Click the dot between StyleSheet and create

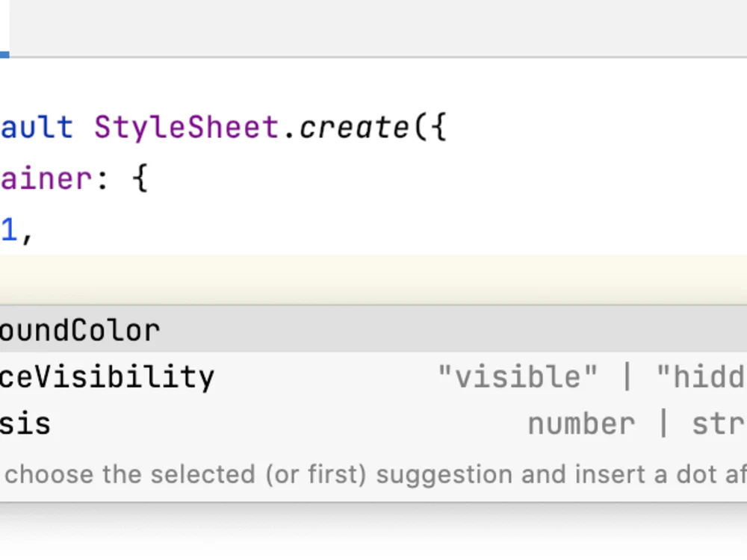(289, 136)
